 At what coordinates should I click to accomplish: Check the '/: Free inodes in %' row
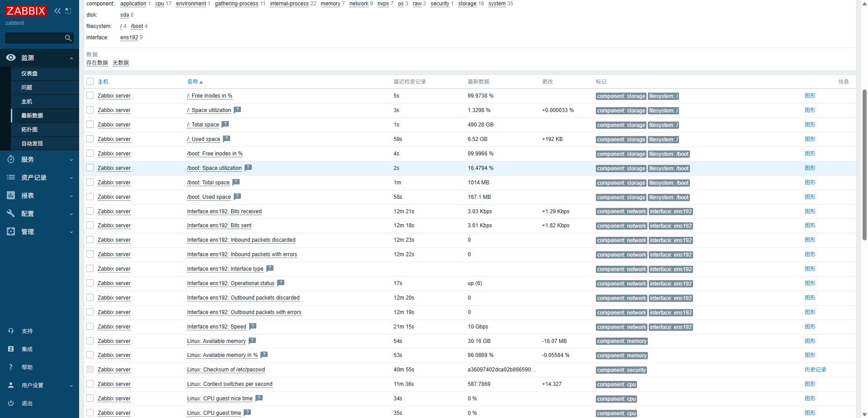coord(90,95)
